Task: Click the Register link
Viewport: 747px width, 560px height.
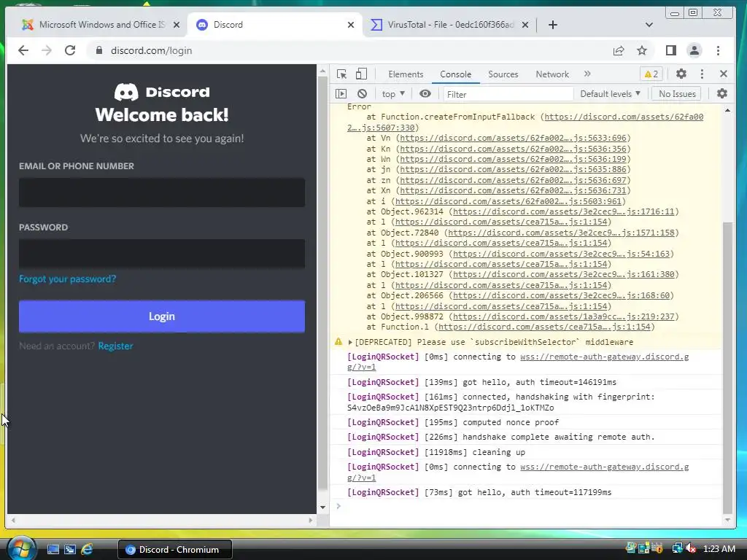Action: [115, 346]
